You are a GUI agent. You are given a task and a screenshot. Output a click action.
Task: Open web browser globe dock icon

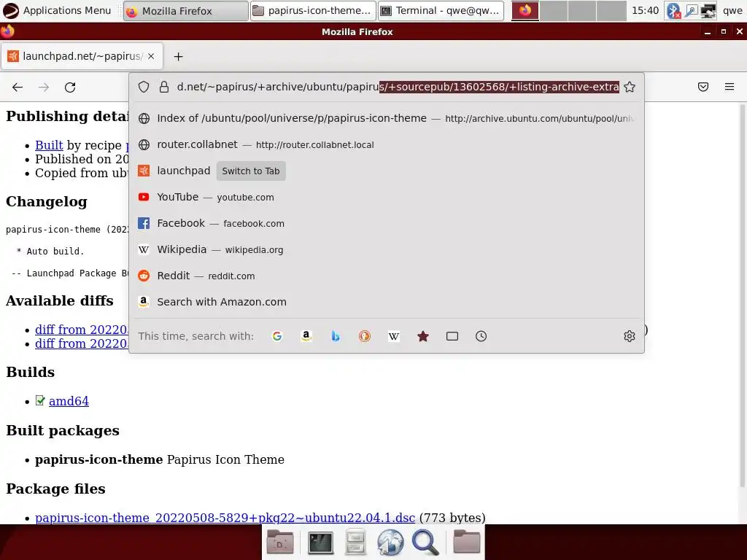pyautogui.click(x=390, y=542)
